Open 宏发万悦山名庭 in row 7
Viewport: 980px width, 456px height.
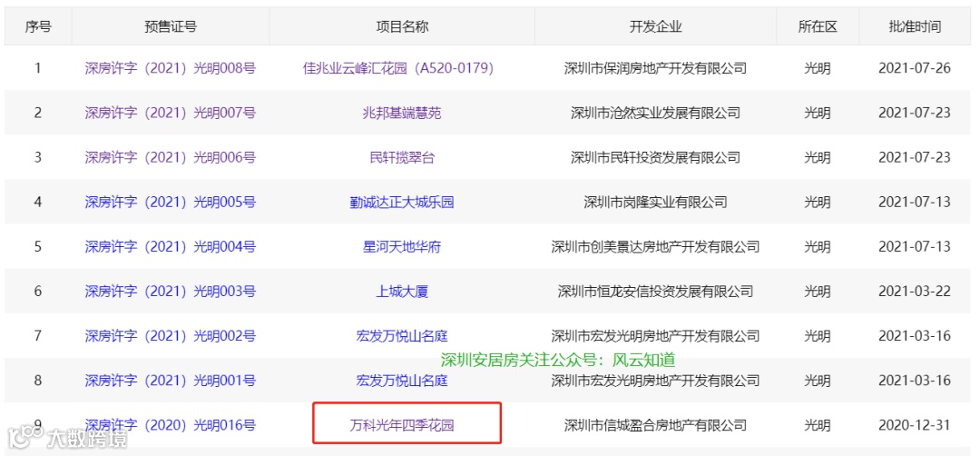tap(402, 336)
